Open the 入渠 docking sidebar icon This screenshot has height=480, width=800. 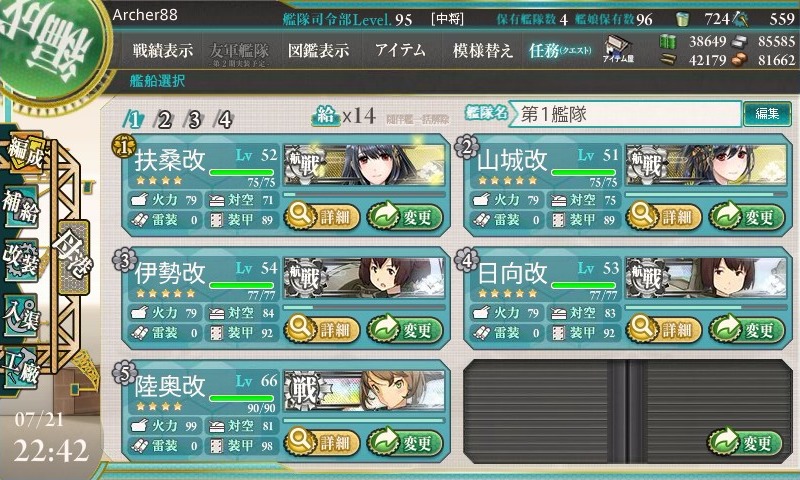tap(21, 315)
